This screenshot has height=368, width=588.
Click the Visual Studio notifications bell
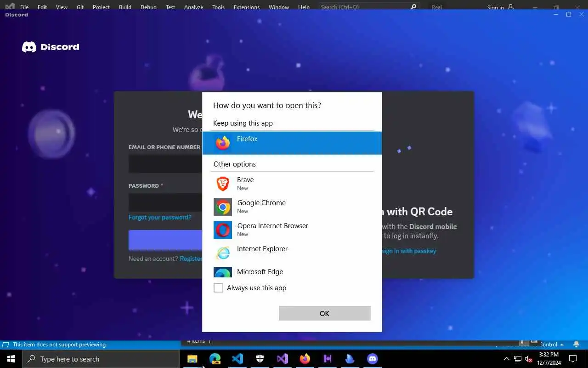pyautogui.click(x=577, y=344)
